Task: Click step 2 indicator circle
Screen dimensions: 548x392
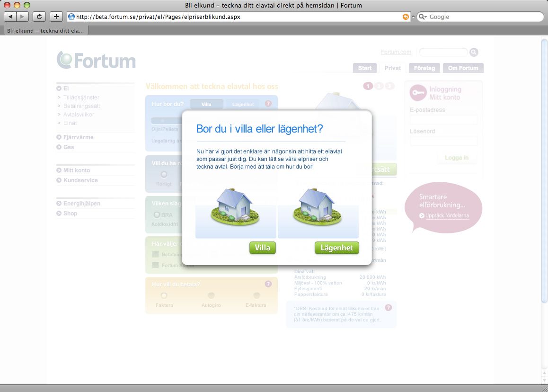Action: pos(379,86)
